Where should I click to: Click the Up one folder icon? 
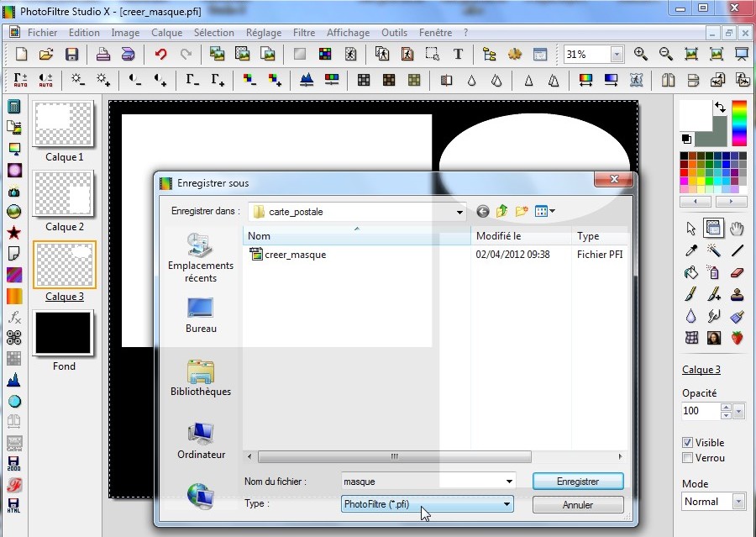502,211
